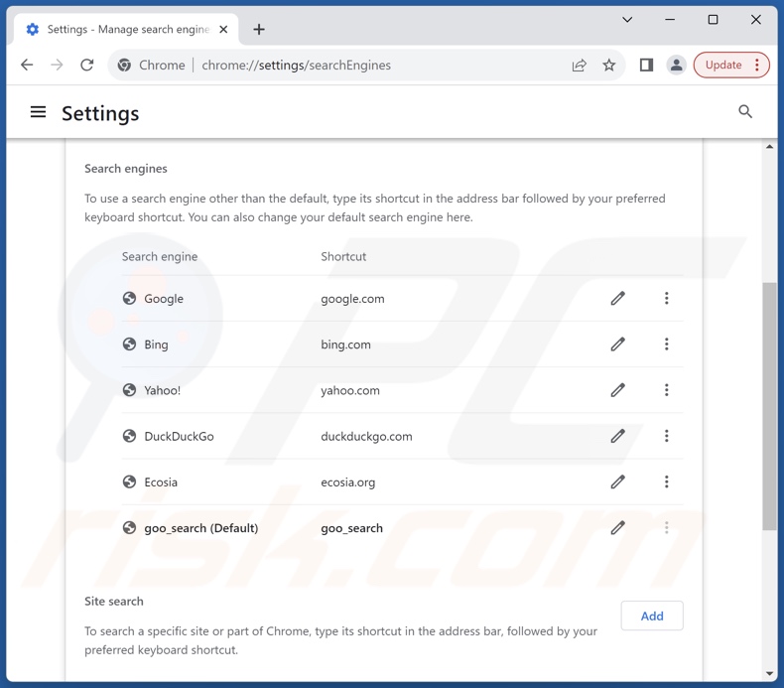This screenshot has width=784, height=688.
Task: Open more actions for Ecosia
Action: click(x=666, y=482)
